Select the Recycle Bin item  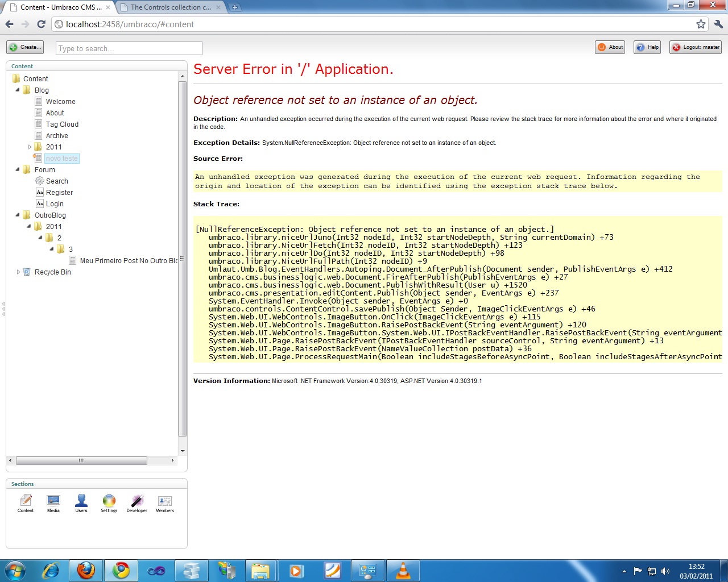(x=52, y=272)
